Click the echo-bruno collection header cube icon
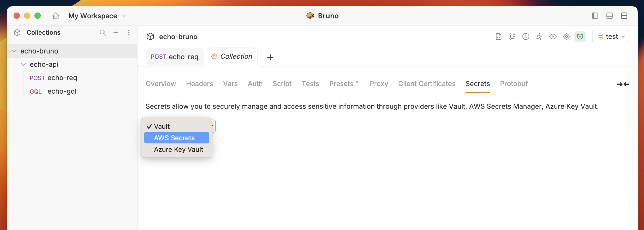 [150, 37]
